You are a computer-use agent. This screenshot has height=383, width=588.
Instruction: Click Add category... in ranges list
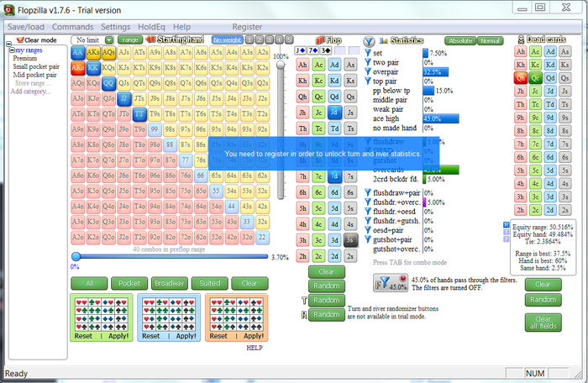tap(30, 92)
